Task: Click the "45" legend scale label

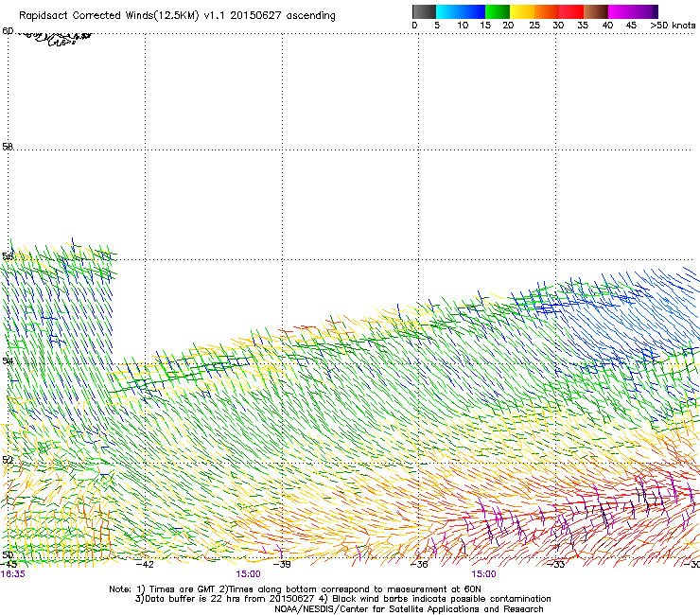Action: pos(631,26)
